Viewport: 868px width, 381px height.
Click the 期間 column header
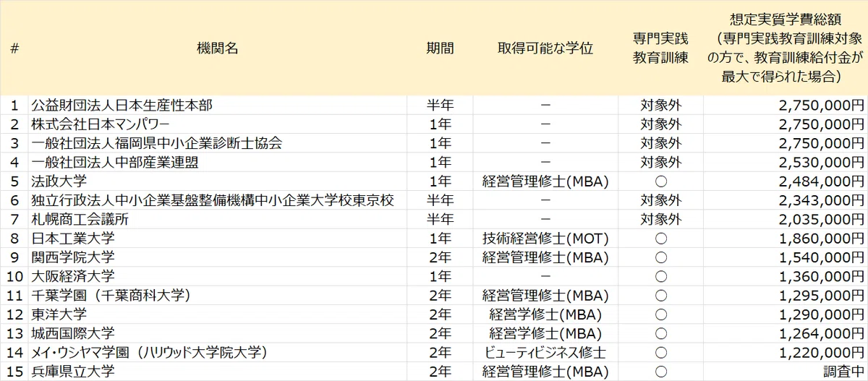point(440,48)
